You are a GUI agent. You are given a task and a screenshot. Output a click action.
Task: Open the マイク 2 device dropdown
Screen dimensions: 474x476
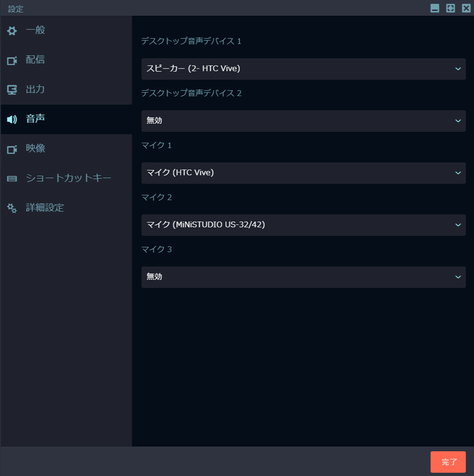[303, 225]
